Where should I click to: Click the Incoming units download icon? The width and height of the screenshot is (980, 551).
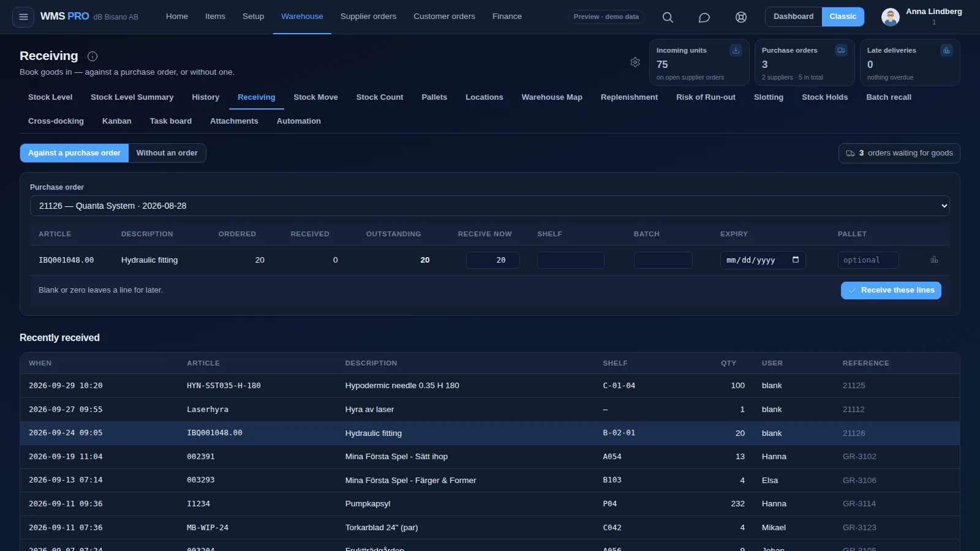pos(736,50)
